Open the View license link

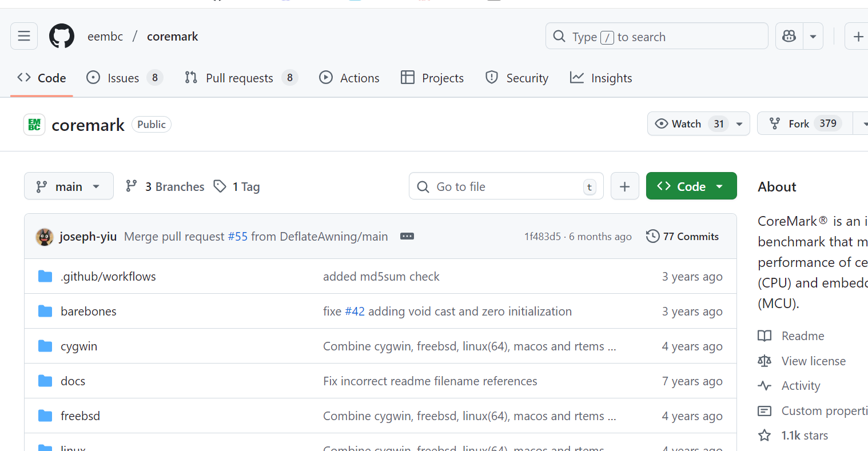(802, 361)
